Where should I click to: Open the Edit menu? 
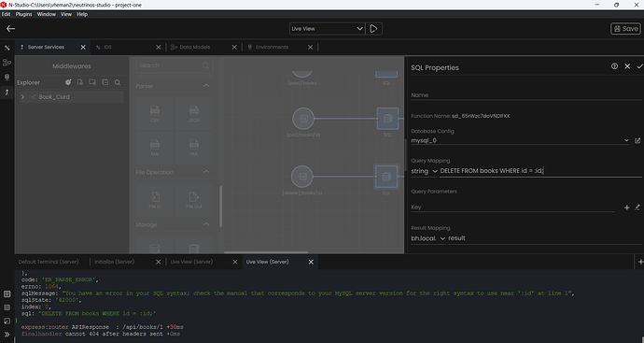[6, 14]
